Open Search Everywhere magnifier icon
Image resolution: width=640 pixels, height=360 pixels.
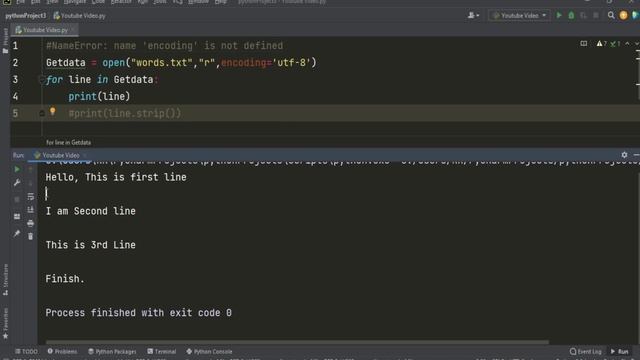pos(611,16)
